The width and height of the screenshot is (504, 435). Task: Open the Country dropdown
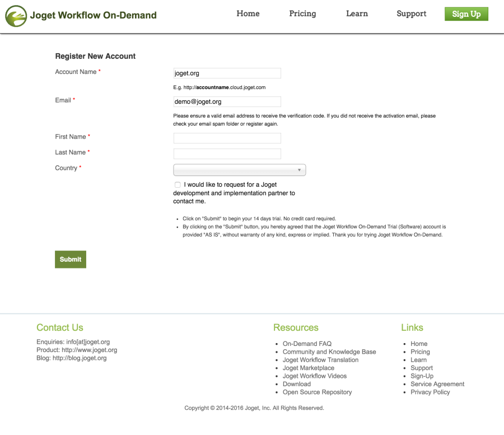(x=240, y=170)
